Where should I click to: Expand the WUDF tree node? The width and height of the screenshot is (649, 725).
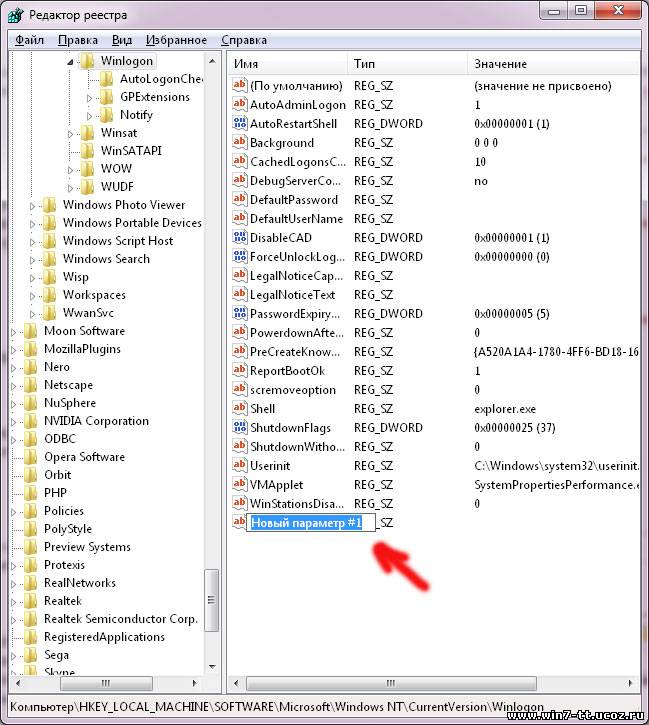[x=70, y=188]
